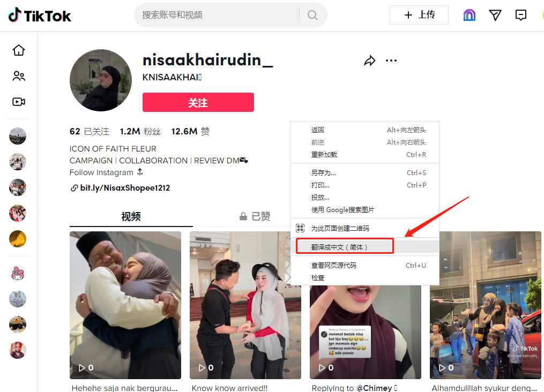Click the + 上传 upload button
The width and height of the screenshot is (544, 392).
[x=419, y=15]
